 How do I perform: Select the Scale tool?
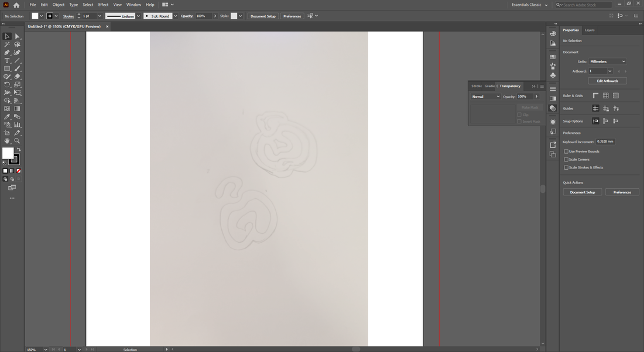coord(17,85)
